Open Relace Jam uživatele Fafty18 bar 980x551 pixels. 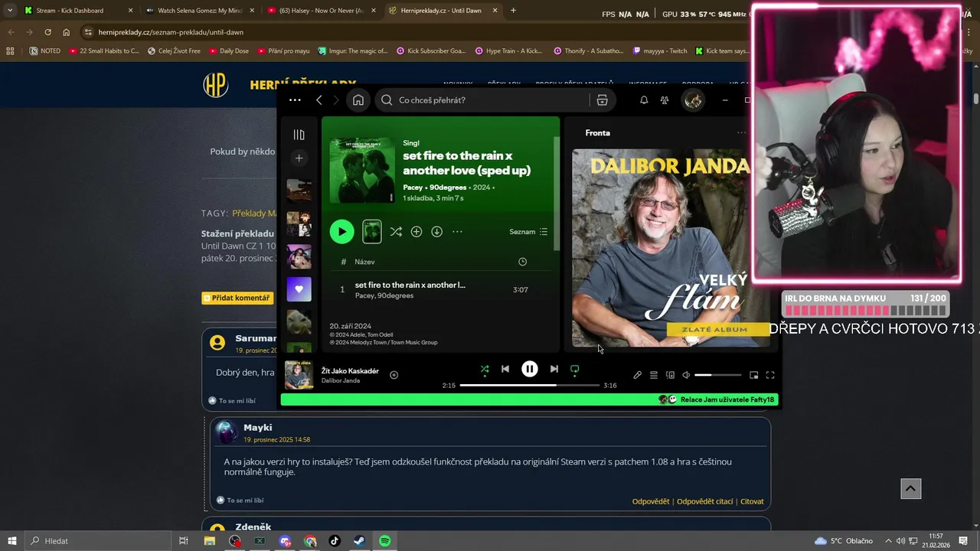tap(530, 399)
